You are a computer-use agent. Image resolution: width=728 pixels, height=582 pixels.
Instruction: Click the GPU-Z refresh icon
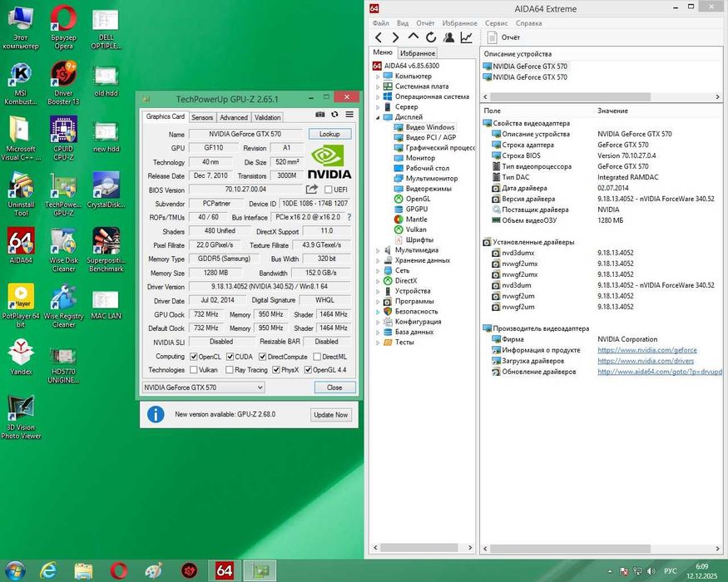(x=334, y=114)
